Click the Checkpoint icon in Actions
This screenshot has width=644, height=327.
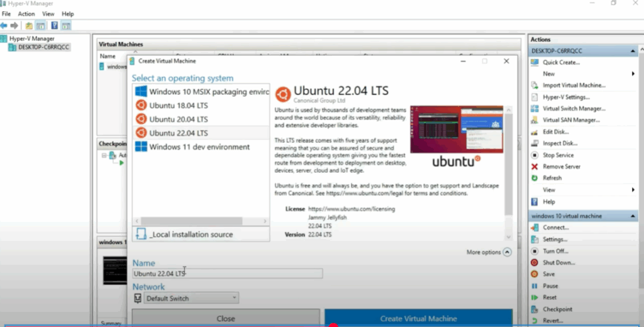(x=535, y=309)
